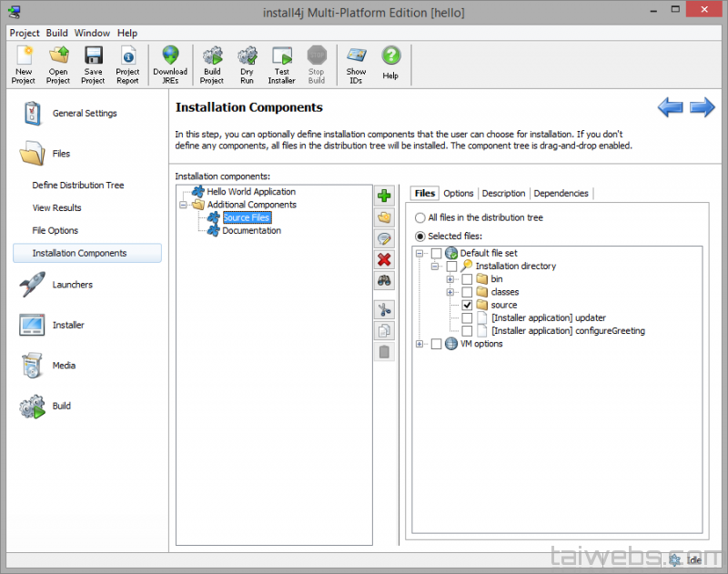Open the Build menu

pyautogui.click(x=57, y=33)
